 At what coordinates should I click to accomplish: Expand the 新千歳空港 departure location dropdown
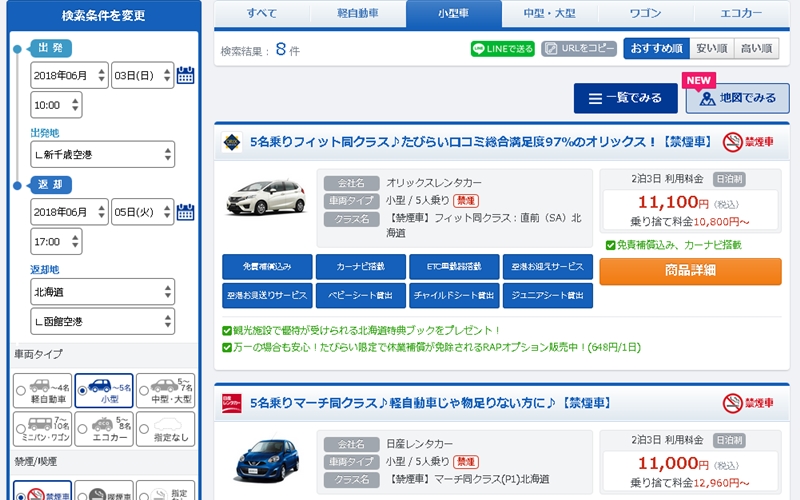pos(102,155)
